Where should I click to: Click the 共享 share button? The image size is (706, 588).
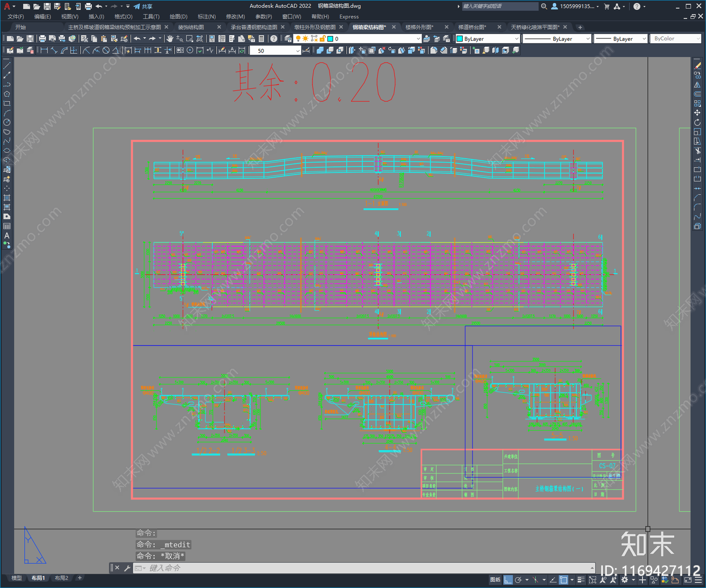143,6
